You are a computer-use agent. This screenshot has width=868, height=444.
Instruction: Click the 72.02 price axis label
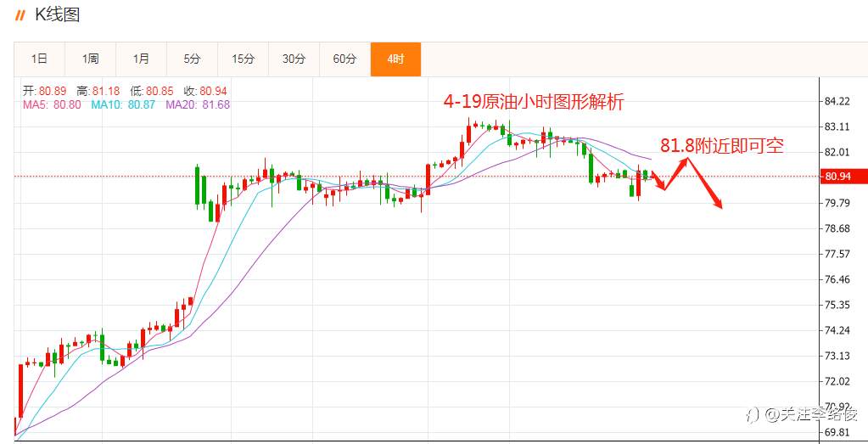click(x=837, y=381)
